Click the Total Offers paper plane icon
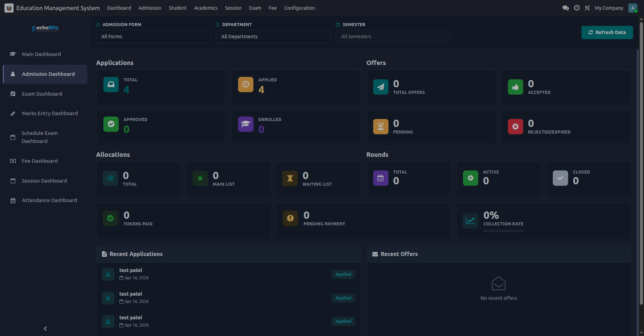The width and height of the screenshot is (644, 336). click(x=381, y=87)
